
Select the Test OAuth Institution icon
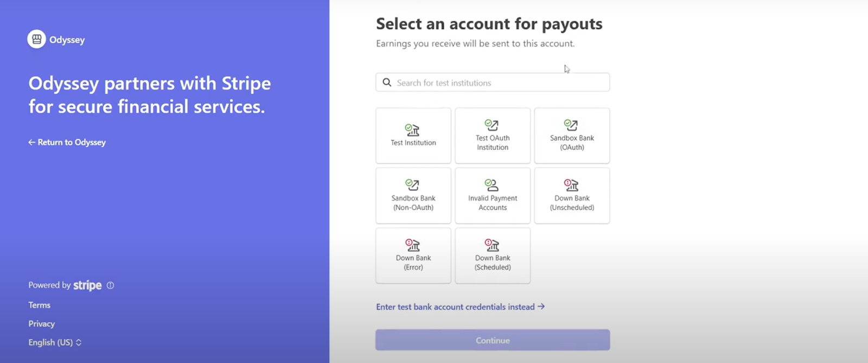pyautogui.click(x=492, y=125)
